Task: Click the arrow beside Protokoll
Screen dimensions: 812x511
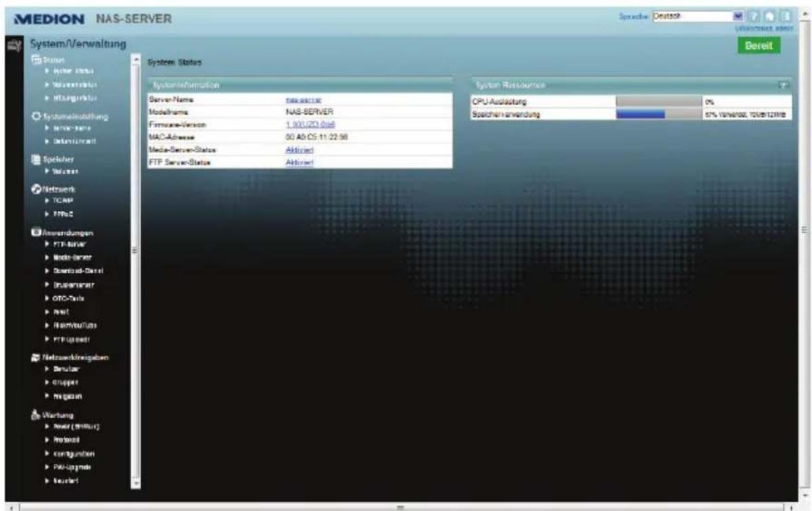Action: pos(47,440)
